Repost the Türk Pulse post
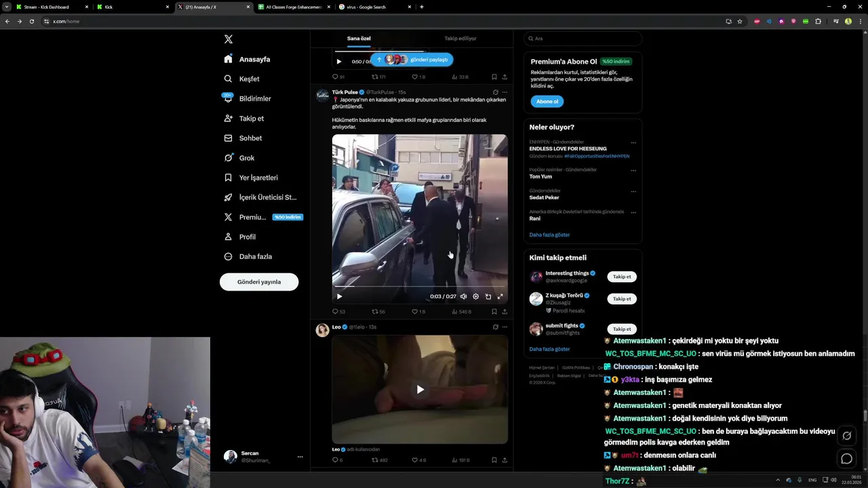The height and width of the screenshot is (488, 868). point(378,312)
